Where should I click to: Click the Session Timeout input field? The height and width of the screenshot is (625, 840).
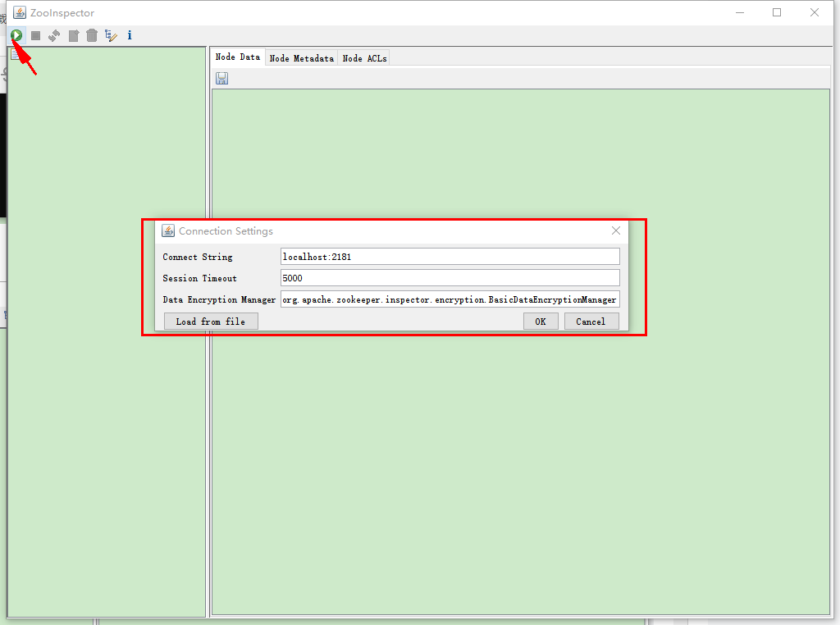tap(450, 278)
